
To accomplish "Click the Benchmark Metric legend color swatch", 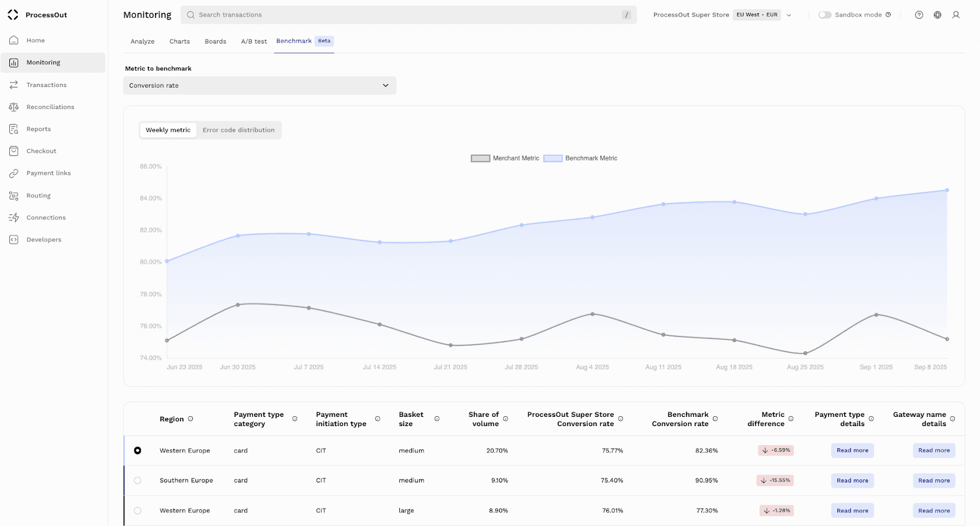I will pos(552,158).
